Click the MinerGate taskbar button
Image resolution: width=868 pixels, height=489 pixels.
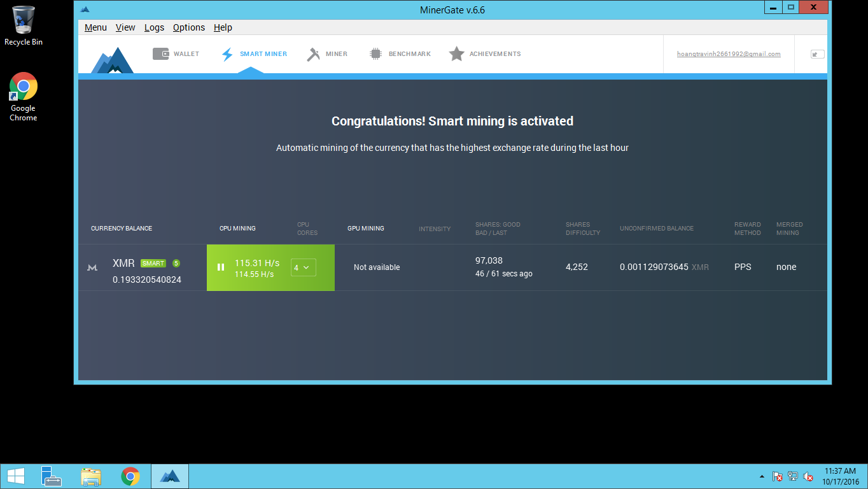point(170,476)
